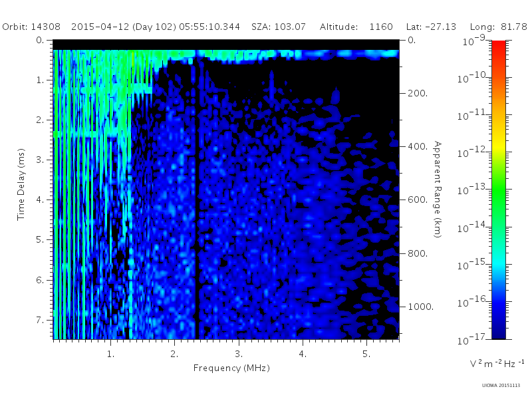
Task: Click the frequency tick label '2.'
Action: [x=174, y=354]
